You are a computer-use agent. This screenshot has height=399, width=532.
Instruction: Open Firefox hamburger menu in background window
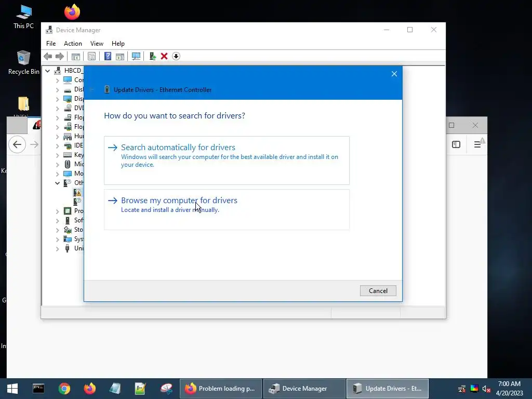click(x=477, y=144)
